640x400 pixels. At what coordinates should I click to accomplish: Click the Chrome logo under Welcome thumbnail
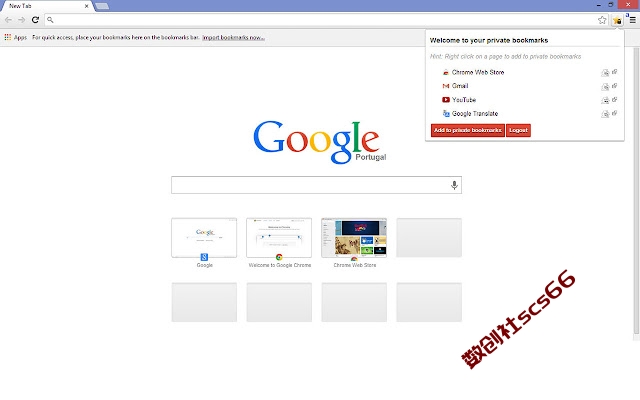[279, 257]
